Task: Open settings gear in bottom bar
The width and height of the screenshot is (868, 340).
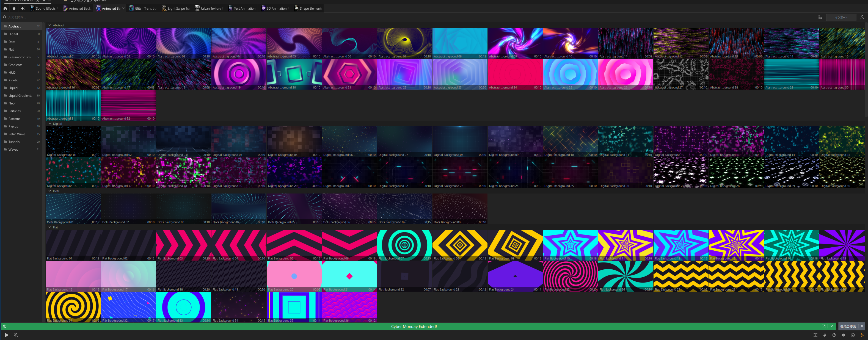Action: [844, 335]
